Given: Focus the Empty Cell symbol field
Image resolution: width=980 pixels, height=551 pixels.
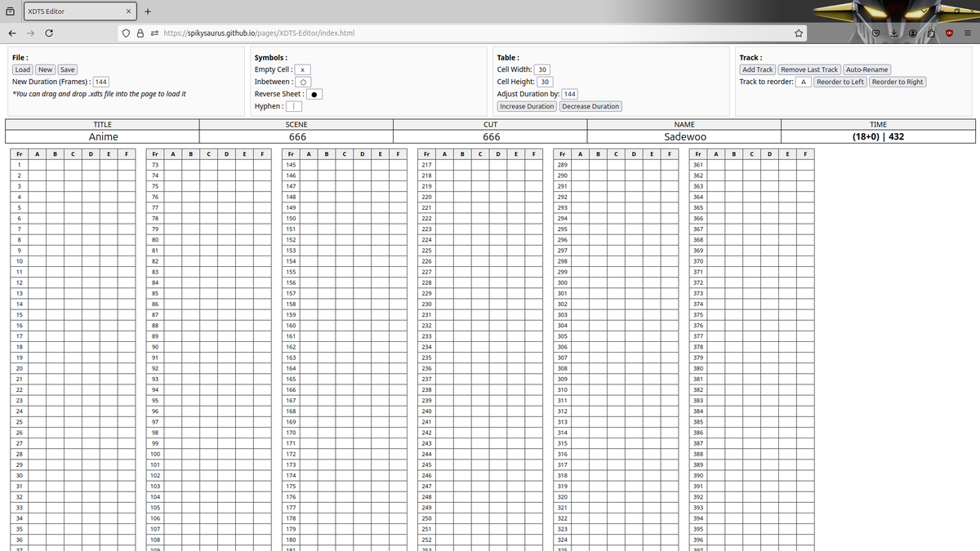Looking at the screenshot, I should [x=303, y=70].
